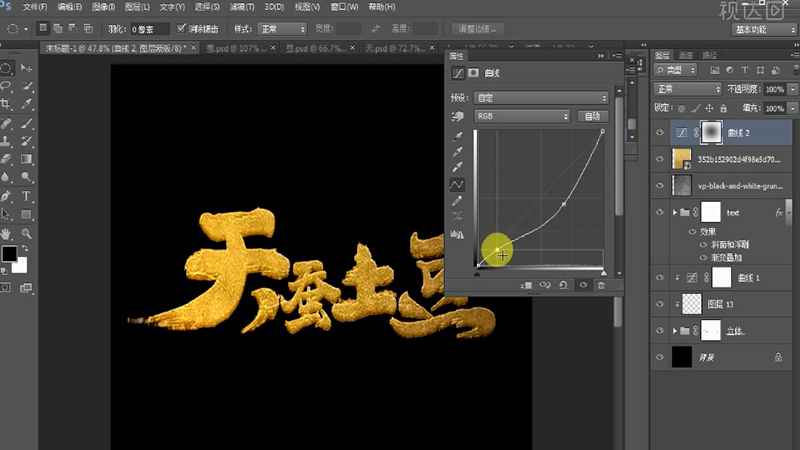The height and width of the screenshot is (450, 800).
Task: Expand the 立体 layer group
Action: coord(674,331)
